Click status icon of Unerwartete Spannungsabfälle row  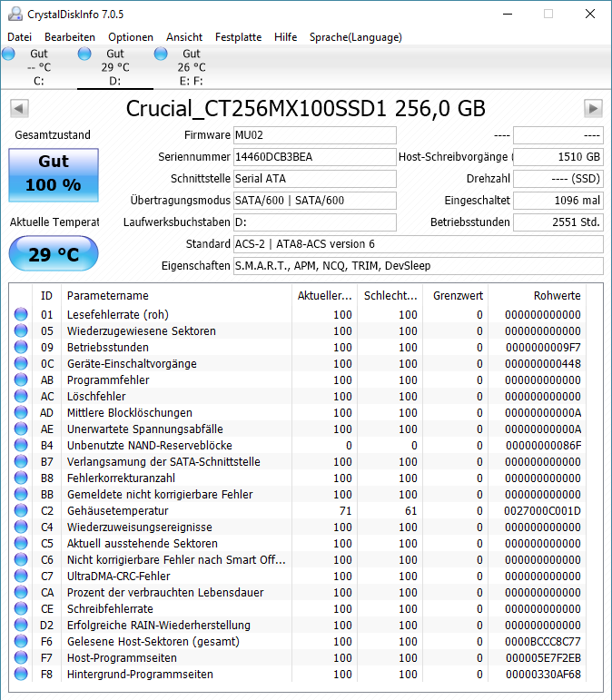[x=21, y=429]
